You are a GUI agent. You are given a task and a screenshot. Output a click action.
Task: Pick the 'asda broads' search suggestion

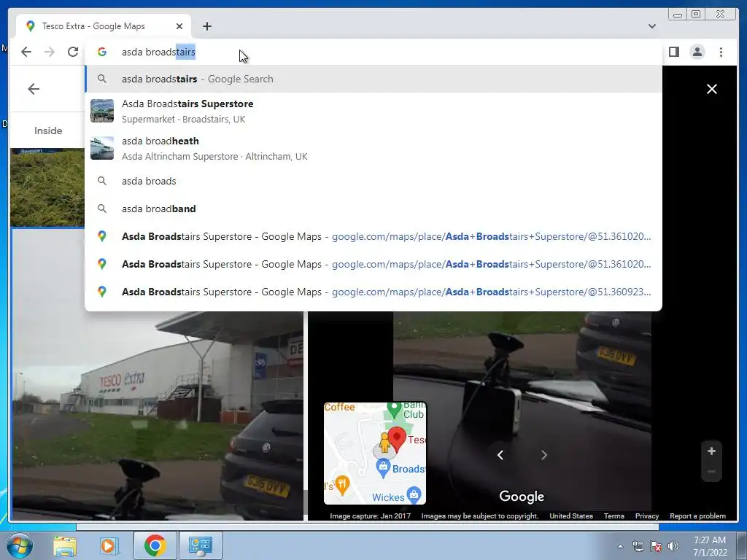[373, 181]
